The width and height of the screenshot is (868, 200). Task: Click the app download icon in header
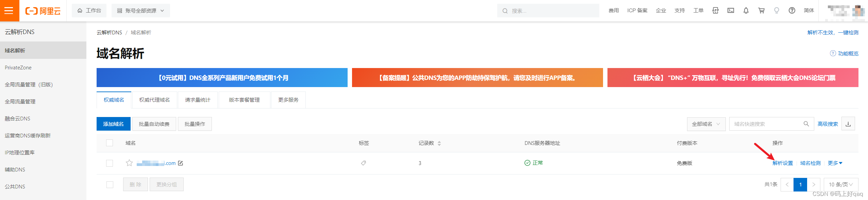tap(715, 11)
